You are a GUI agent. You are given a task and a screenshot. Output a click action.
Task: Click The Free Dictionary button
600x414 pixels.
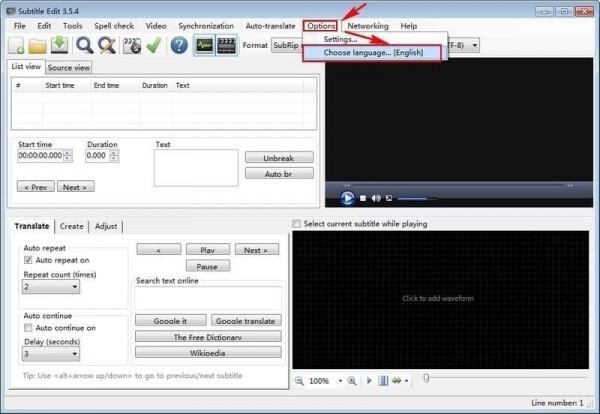tap(208, 337)
